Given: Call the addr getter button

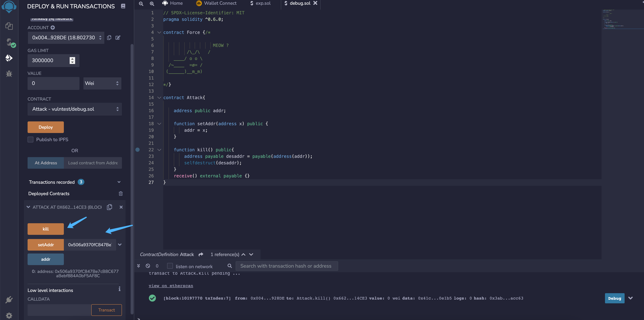Looking at the screenshot, I should click(x=46, y=259).
